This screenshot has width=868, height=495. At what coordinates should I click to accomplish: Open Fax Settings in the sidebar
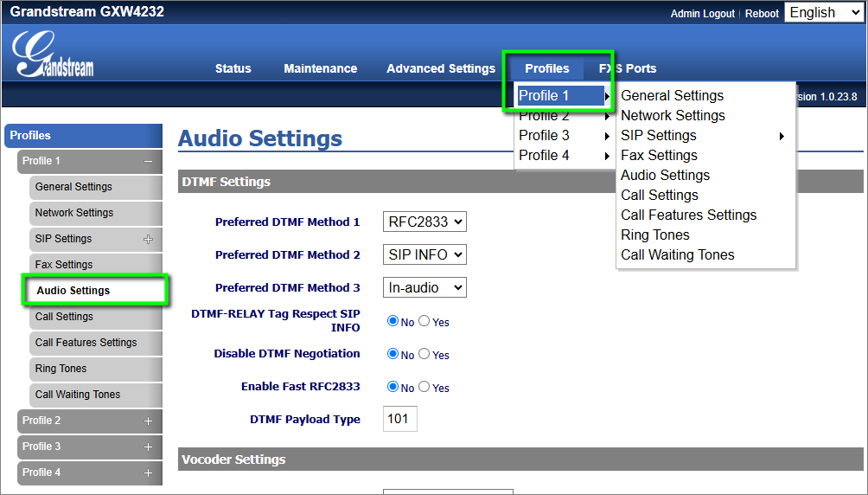click(x=96, y=265)
